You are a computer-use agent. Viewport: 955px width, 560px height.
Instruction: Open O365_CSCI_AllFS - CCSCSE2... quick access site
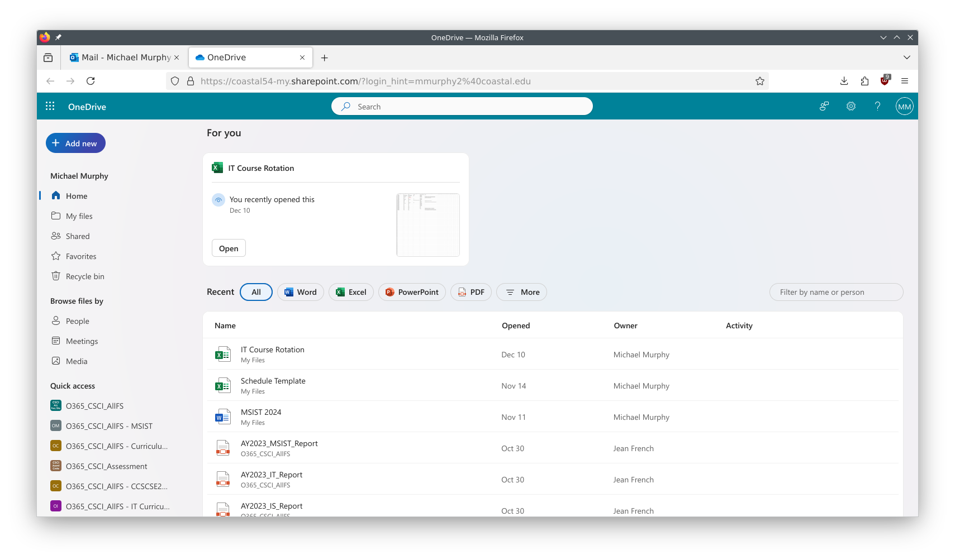[x=109, y=486]
